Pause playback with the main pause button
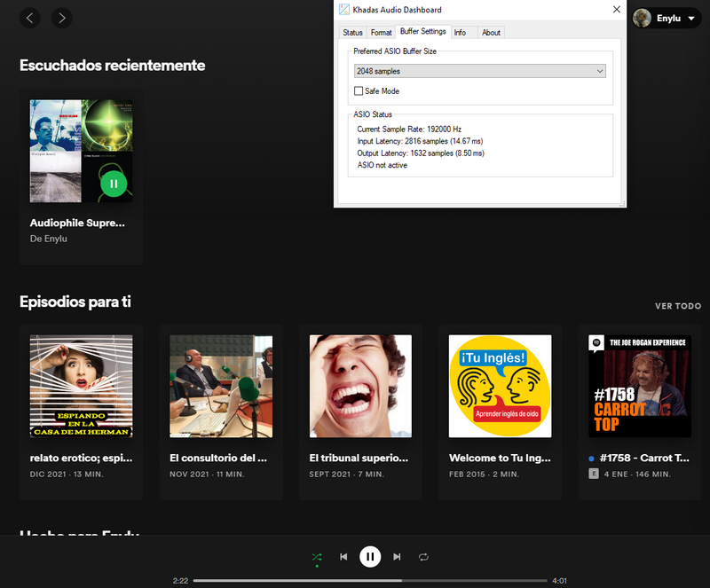The height and width of the screenshot is (588, 710). pos(370,557)
